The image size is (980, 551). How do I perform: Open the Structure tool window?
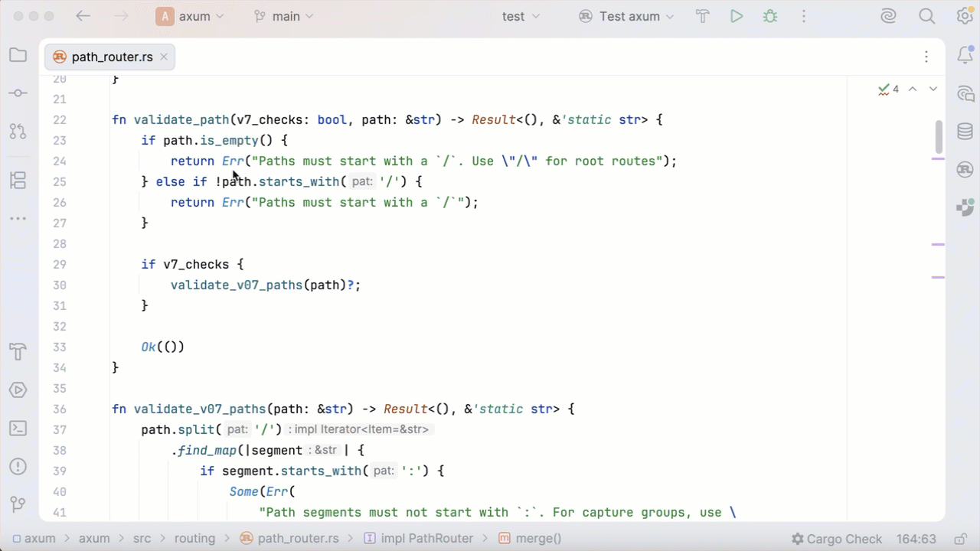tap(18, 181)
